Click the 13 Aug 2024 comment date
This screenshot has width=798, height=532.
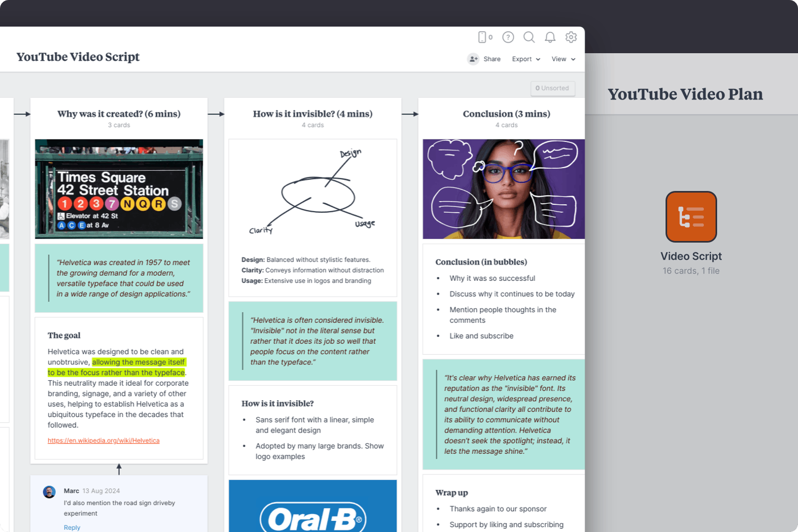coord(101,491)
